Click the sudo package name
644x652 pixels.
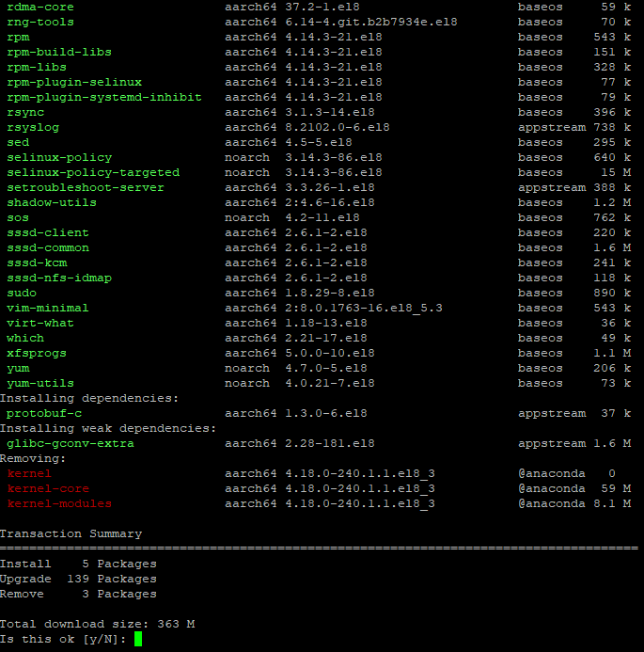point(22,293)
